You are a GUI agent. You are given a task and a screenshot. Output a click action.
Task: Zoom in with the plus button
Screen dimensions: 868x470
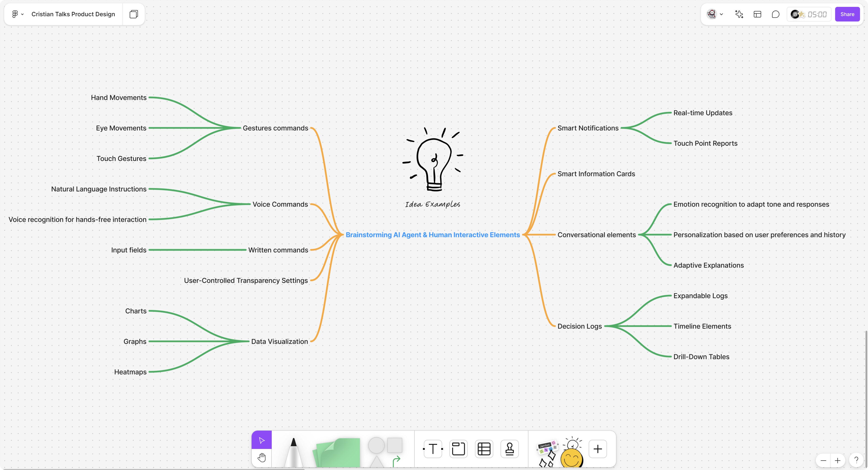click(x=837, y=461)
